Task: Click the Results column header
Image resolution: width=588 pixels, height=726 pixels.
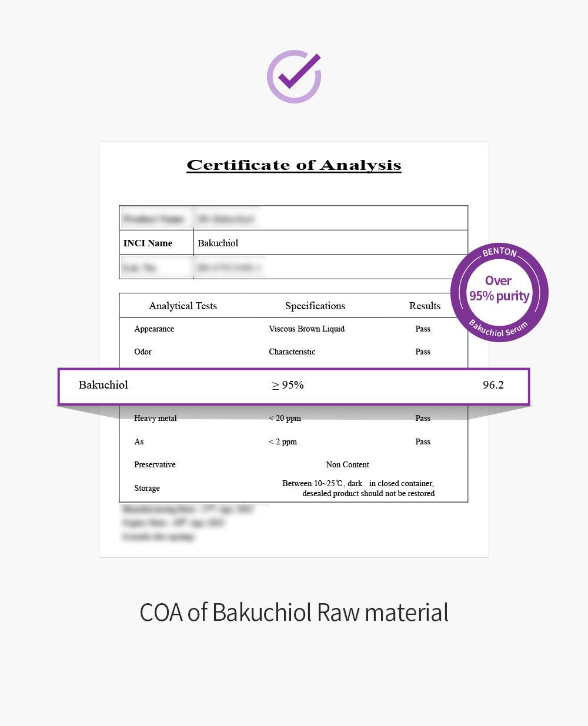Action: coord(425,306)
